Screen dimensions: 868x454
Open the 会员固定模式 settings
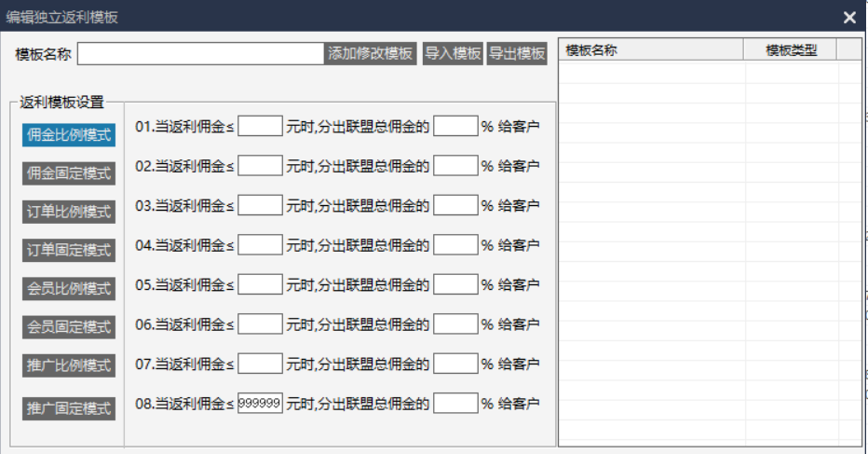click(69, 327)
